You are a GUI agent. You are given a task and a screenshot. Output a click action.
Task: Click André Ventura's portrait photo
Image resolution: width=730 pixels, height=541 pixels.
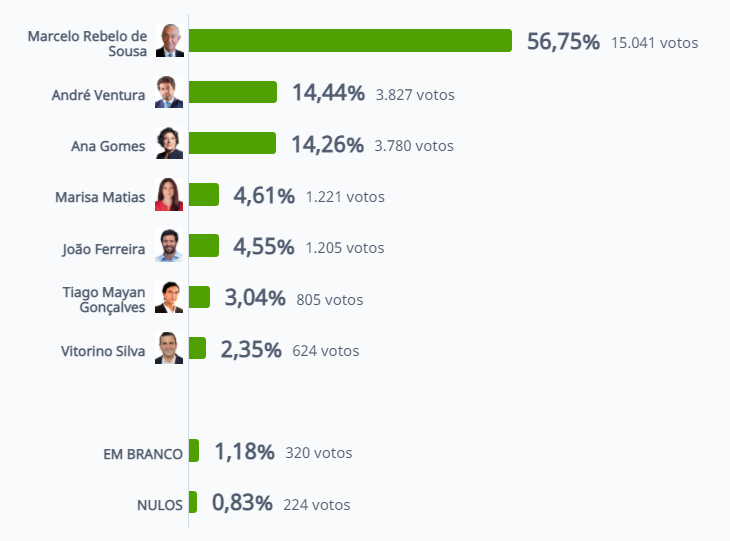169,92
